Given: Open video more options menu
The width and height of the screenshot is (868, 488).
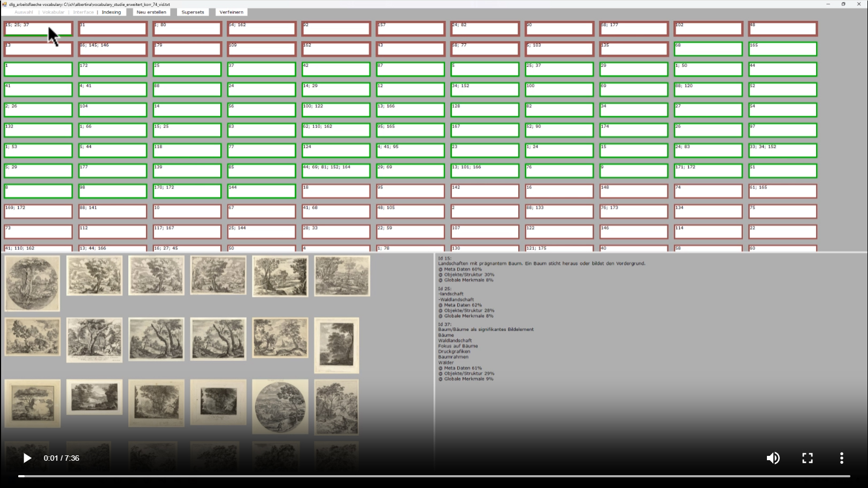Looking at the screenshot, I should [x=841, y=458].
